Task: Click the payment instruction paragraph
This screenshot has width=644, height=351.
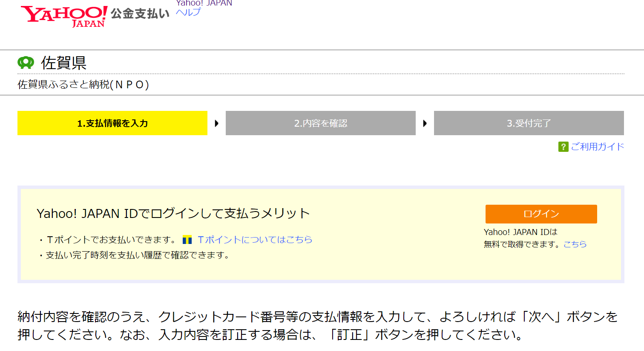Action: pyautogui.click(x=317, y=325)
